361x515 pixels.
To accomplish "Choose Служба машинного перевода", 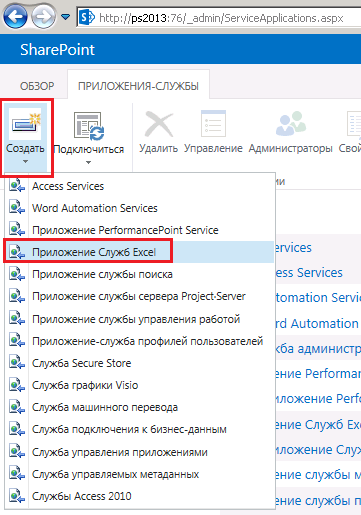I will click(x=105, y=407).
